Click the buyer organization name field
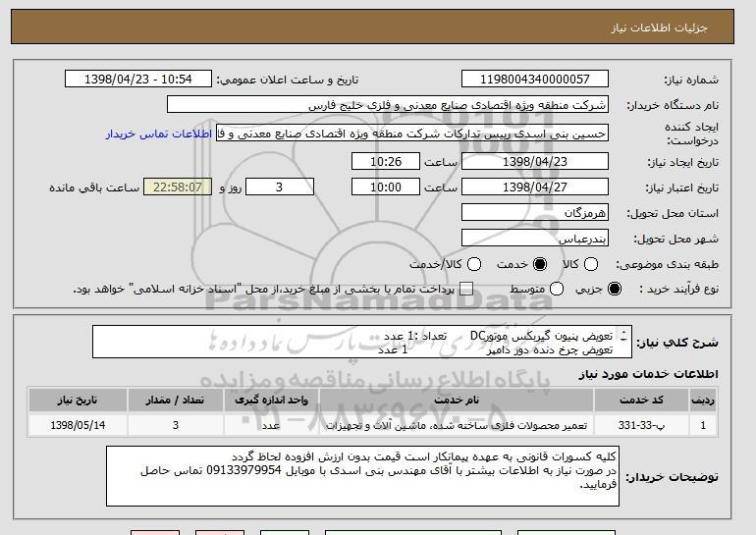 (x=388, y=105)
